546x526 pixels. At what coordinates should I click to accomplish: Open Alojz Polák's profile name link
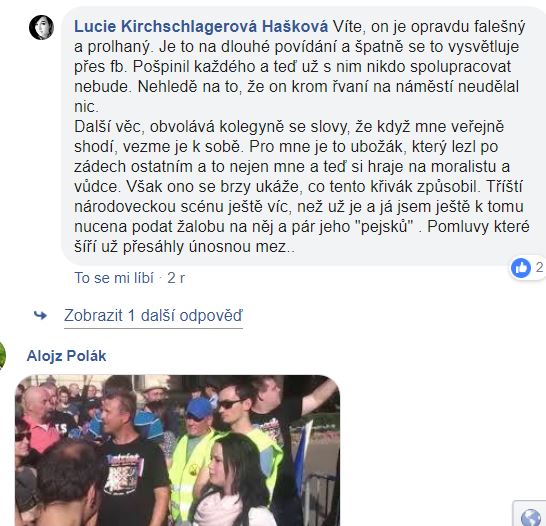coord(67,356)
